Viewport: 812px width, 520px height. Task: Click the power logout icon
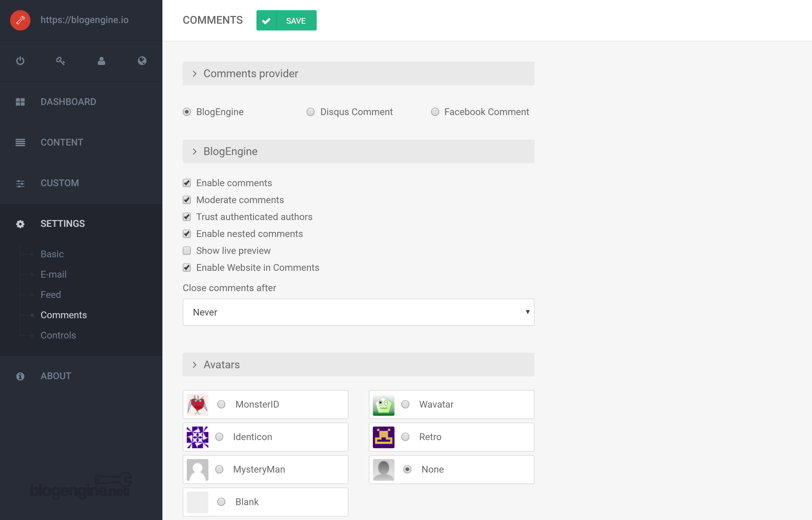[20, 61]
